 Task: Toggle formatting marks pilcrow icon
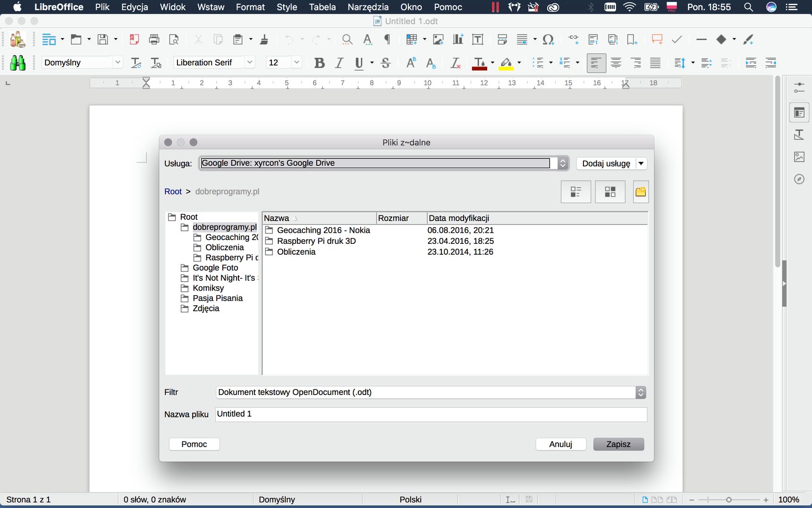coord(387,40)
